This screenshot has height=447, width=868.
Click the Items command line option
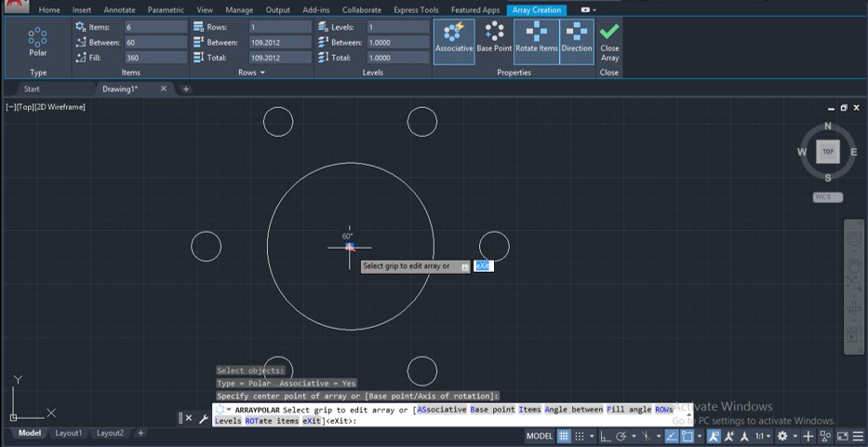[x=529, y=410]
